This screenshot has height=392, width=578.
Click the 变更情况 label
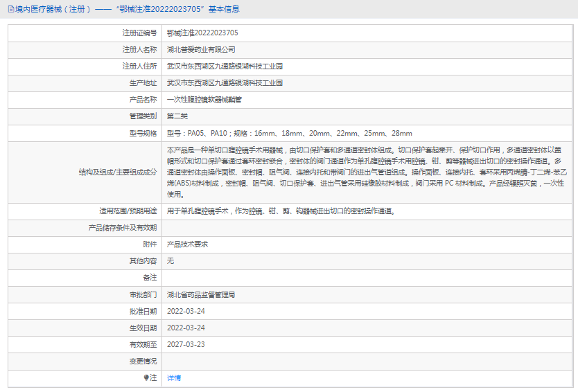pyautogui.click(x=143, y=361)
